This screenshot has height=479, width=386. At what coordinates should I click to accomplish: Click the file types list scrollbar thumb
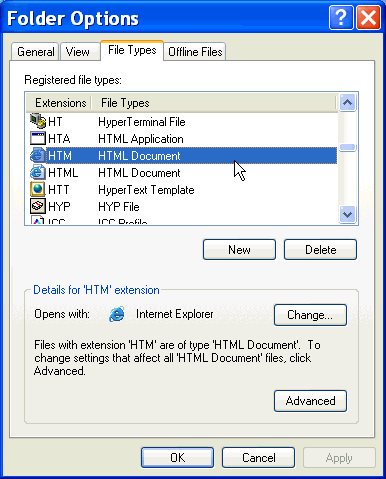[348, 147]
